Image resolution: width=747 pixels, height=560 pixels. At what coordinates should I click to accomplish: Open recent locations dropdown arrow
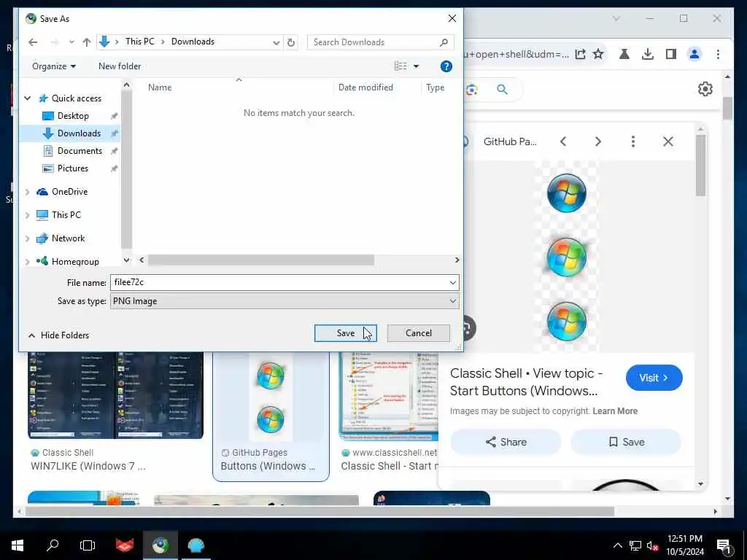pyautogui.click(x=71, y=42)
